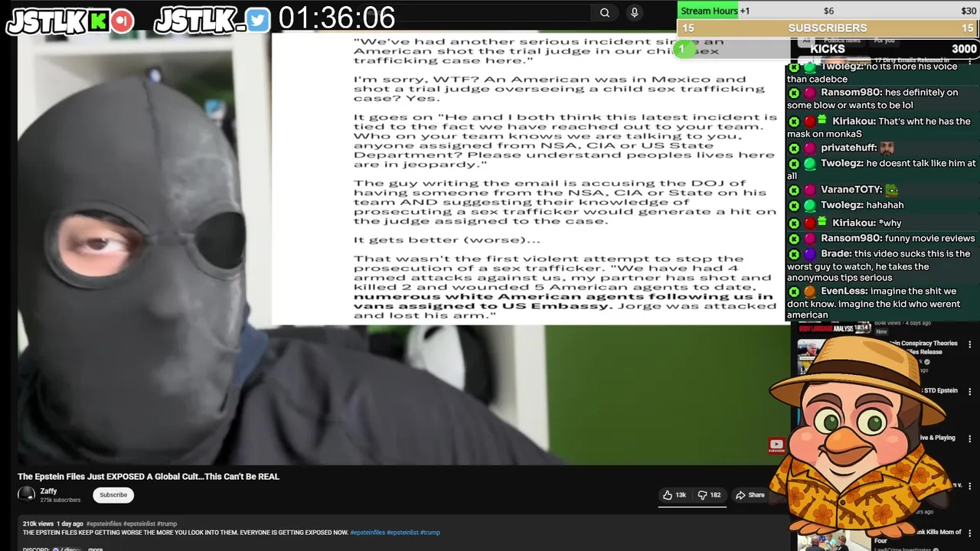Open the blue #epsteinfiles hashtag in the description
Image resolution: width=980 pixels, height=551 pixels.
[x=367, y=533]
